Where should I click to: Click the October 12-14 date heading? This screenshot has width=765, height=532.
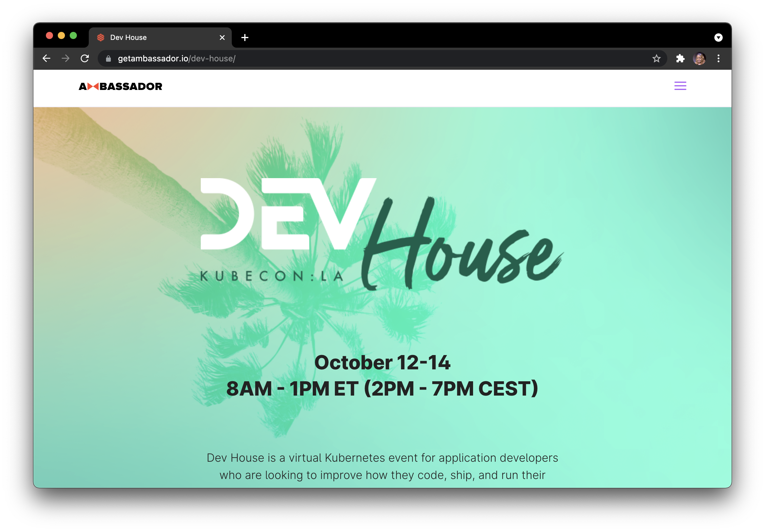(x=382, y=363)
